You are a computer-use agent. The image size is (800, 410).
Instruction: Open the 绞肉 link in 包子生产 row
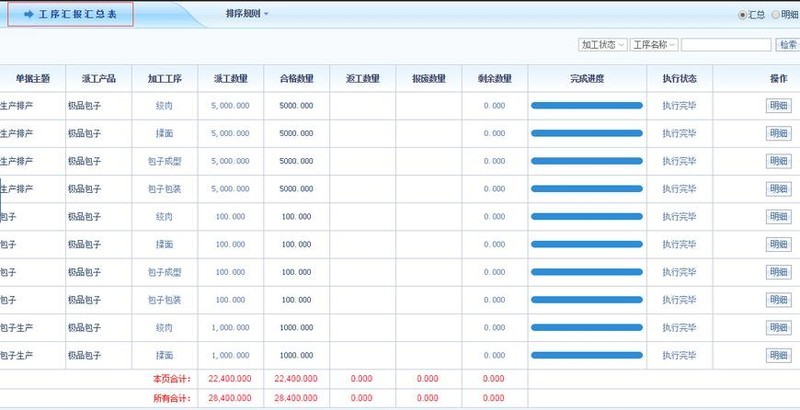click(x=164, y=327)
